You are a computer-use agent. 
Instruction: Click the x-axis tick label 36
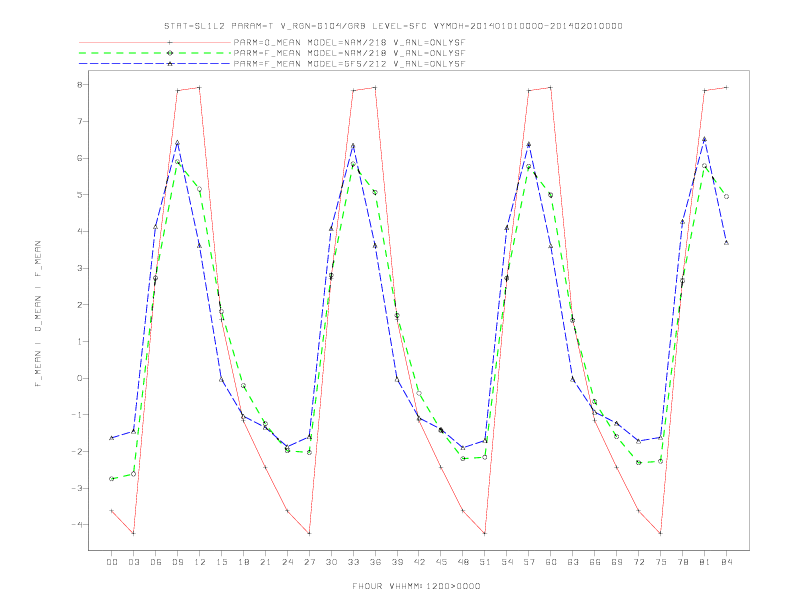click(x=375, y=562)
